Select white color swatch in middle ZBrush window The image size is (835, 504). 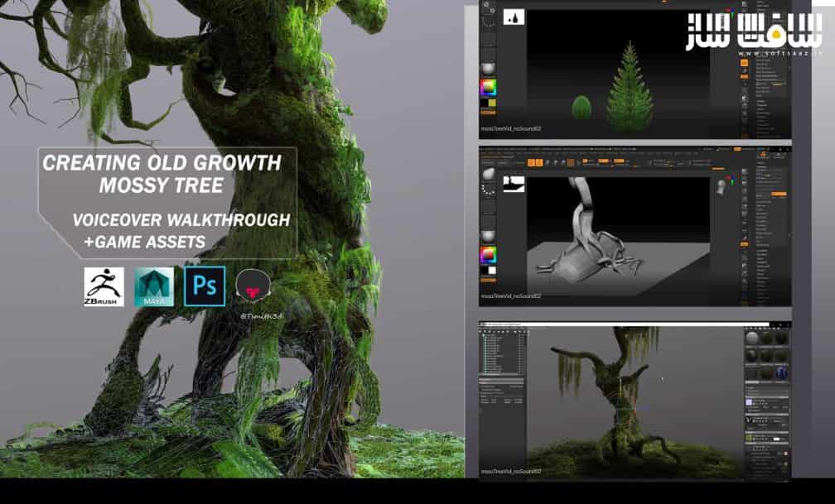click(x=492, y=271)
